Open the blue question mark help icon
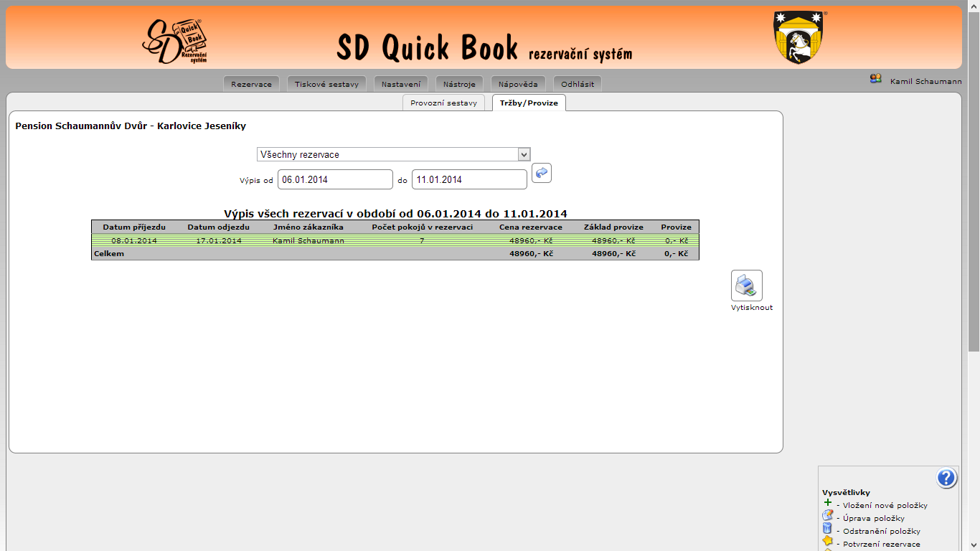The width and height of the screenshot is (980, 551). [946, 478]
